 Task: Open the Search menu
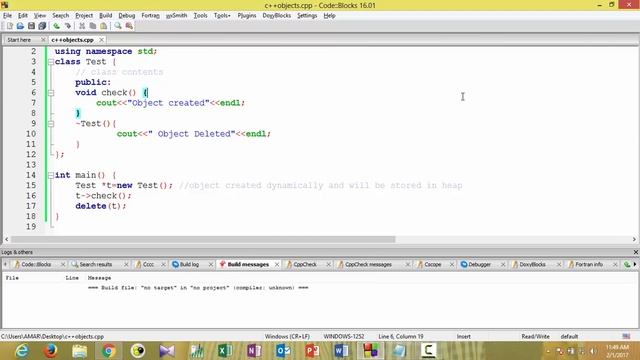pyautogui.click(x=60, y=16)
